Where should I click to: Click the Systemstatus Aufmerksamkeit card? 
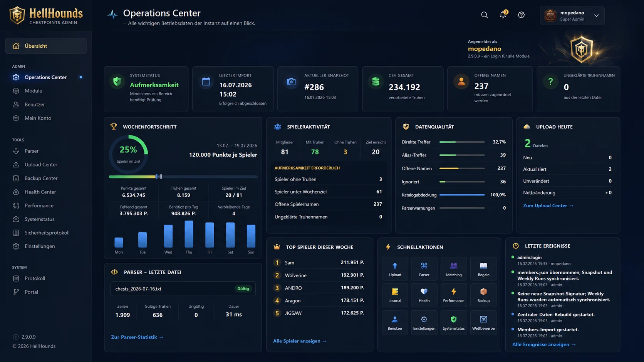click(146, 89)
